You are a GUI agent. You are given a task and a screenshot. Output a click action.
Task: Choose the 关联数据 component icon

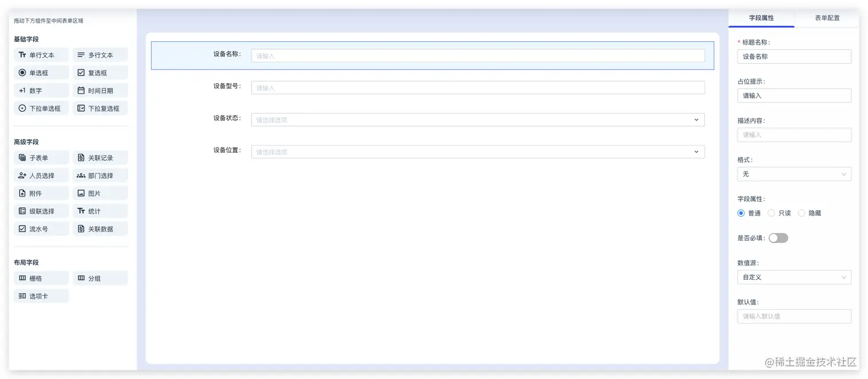coord(81,229)
